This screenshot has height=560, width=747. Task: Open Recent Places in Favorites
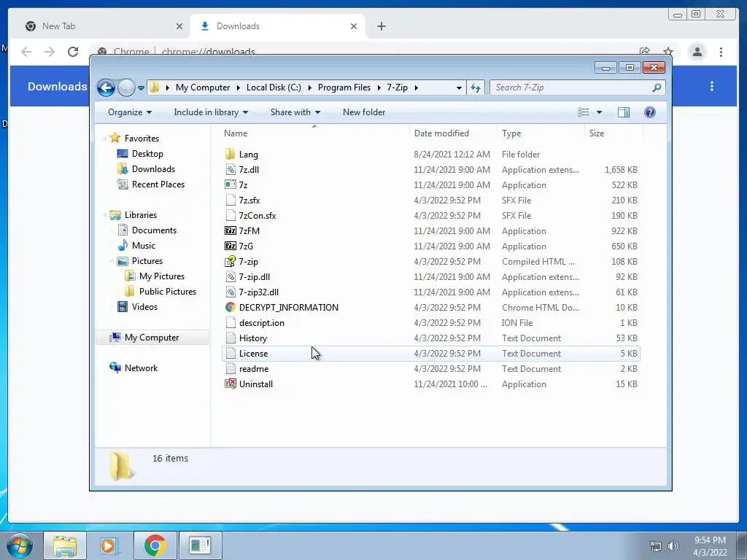pos(158,184)
